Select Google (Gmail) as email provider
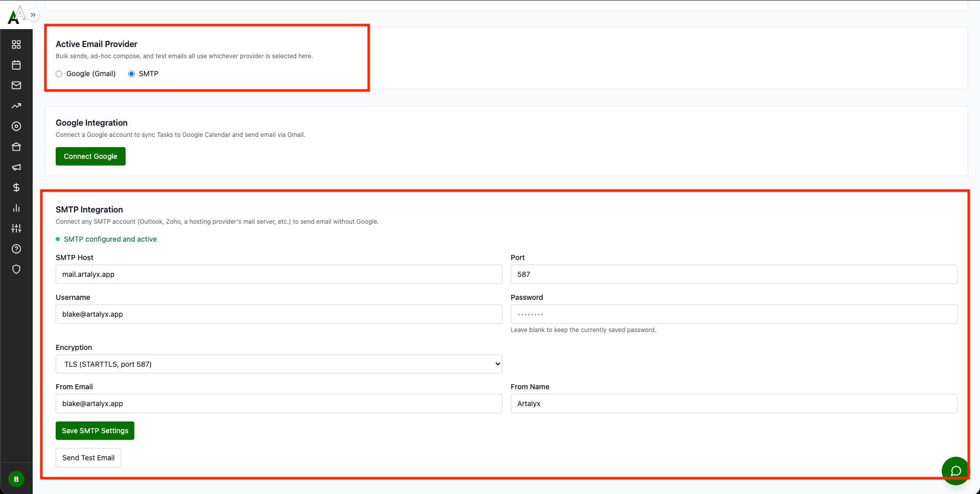Screen dimensions: 980x494 [x=59, y=74]
